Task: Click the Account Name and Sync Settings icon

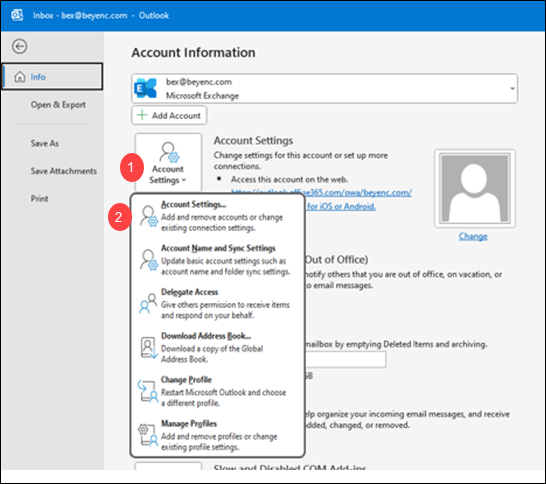Action: click(149, 260)
